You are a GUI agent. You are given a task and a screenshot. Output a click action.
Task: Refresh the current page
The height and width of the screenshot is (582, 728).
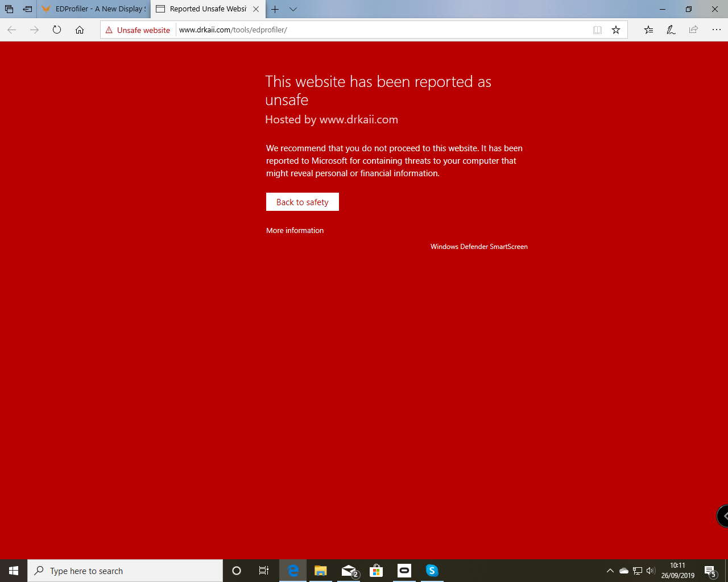pos(57,30)
